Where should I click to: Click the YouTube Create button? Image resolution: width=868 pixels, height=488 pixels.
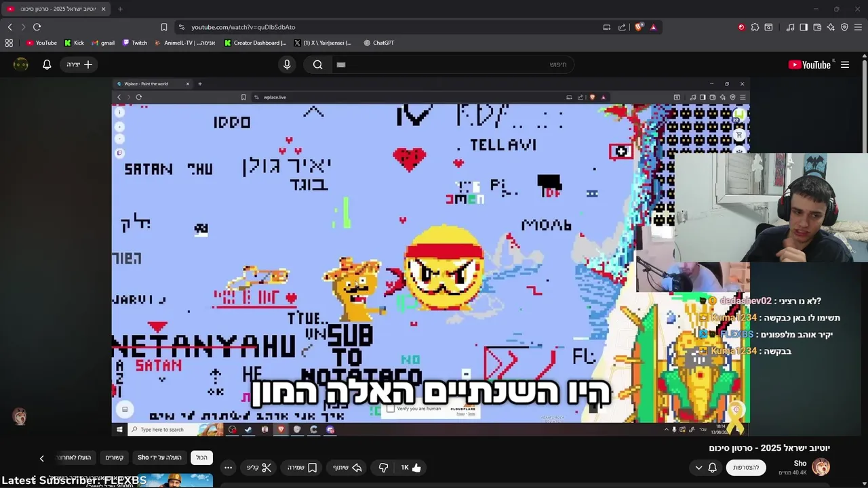tap(79, 64)
